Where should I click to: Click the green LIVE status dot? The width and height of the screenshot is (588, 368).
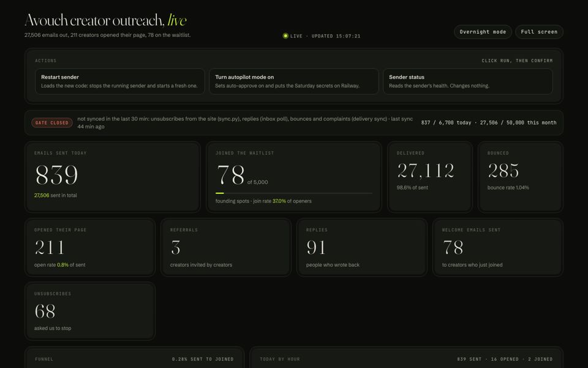tap(285, 36)
